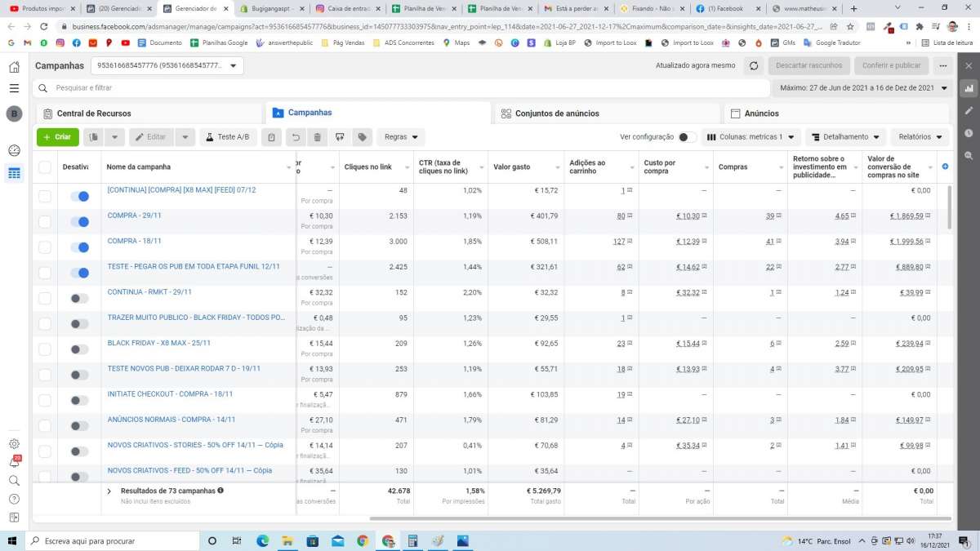Open the B business profile avatar
The image size is (980, 551).
[14, 113]
